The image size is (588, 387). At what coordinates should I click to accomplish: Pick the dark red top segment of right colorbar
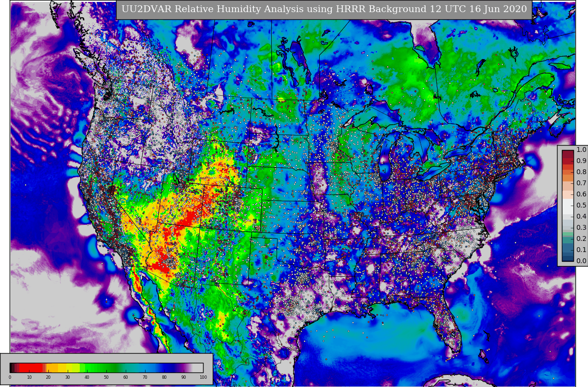point(568,154)
